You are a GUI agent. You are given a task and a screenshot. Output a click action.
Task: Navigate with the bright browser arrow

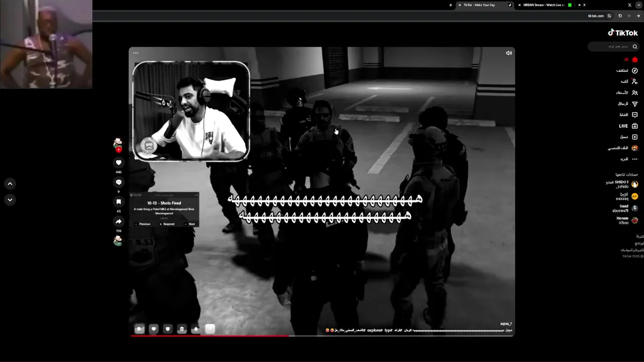pos(638,16)
